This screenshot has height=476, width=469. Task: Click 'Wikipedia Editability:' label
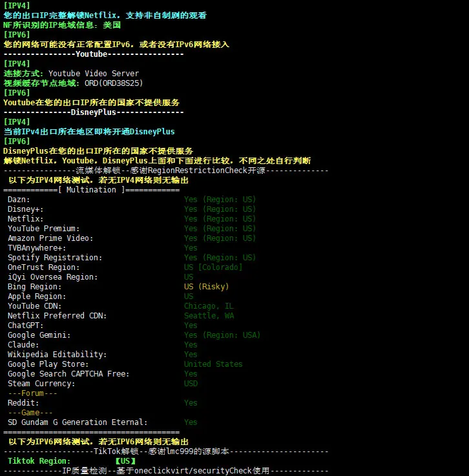tap(57, 355)
